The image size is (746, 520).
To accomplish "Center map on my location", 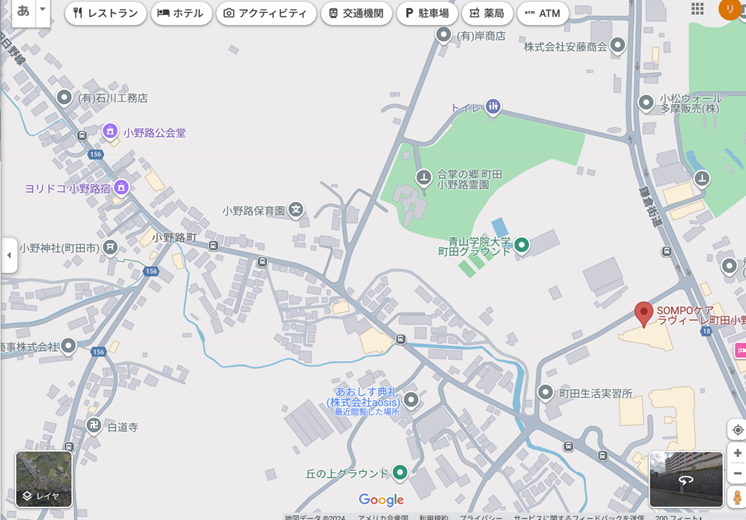I will pos(737,430).
